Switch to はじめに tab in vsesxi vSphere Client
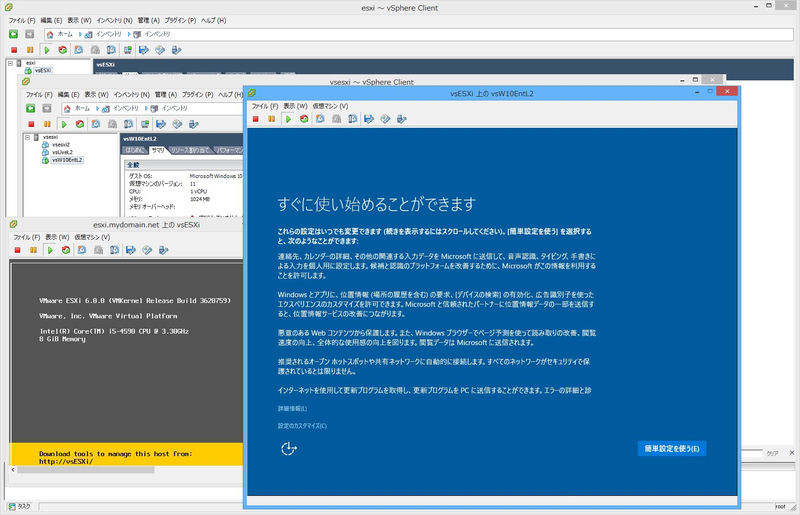Screen dimensions: 800x515 [135, 151]
